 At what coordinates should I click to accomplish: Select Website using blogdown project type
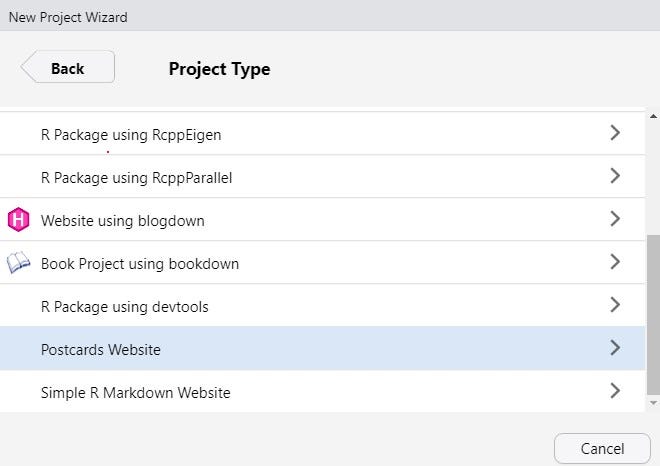pyautogui.click(x=122, y=220)
